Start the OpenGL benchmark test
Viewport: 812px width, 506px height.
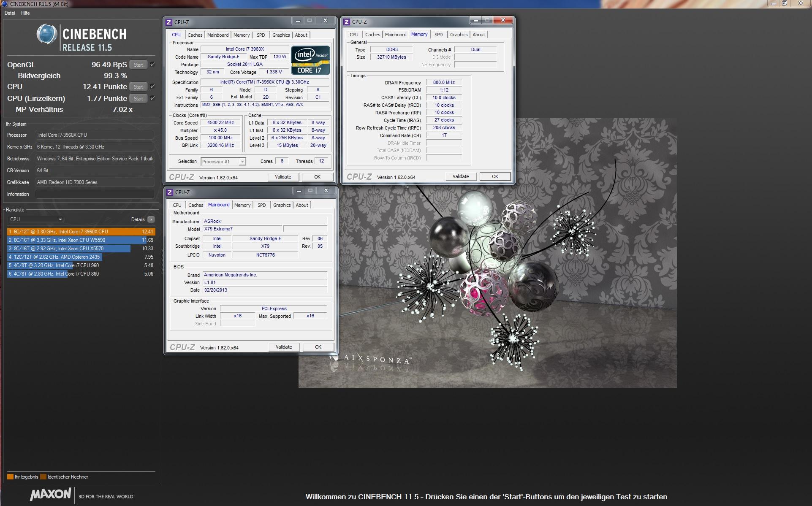point(138,65)
